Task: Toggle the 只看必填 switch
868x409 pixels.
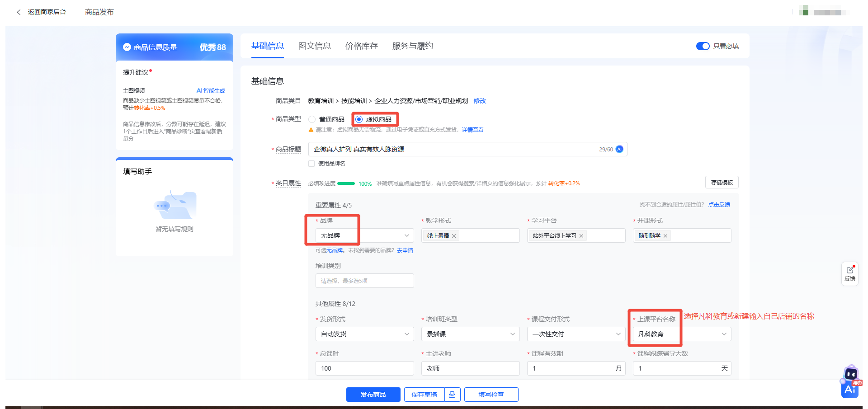Action: point(703,46)
